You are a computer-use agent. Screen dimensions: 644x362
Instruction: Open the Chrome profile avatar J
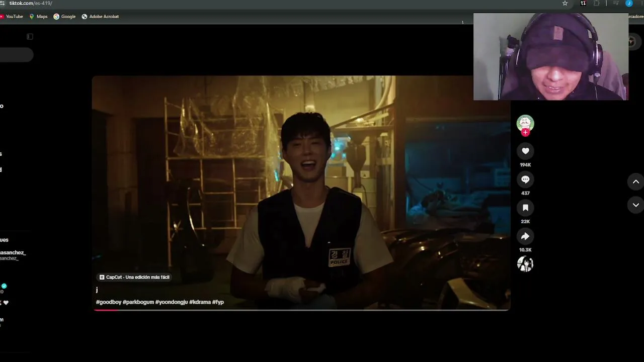click(629, 4)
